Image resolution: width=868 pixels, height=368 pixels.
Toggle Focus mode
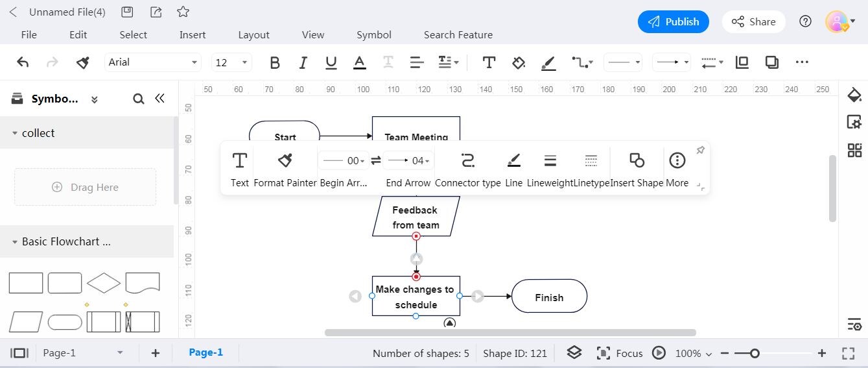(x=619, y=353)
